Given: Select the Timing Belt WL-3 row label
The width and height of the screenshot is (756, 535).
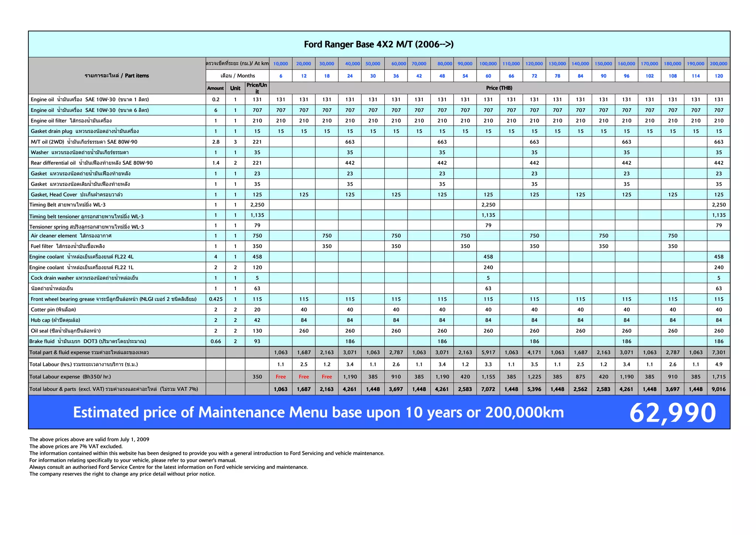Looking at the screenshot, I should [68, 205].
